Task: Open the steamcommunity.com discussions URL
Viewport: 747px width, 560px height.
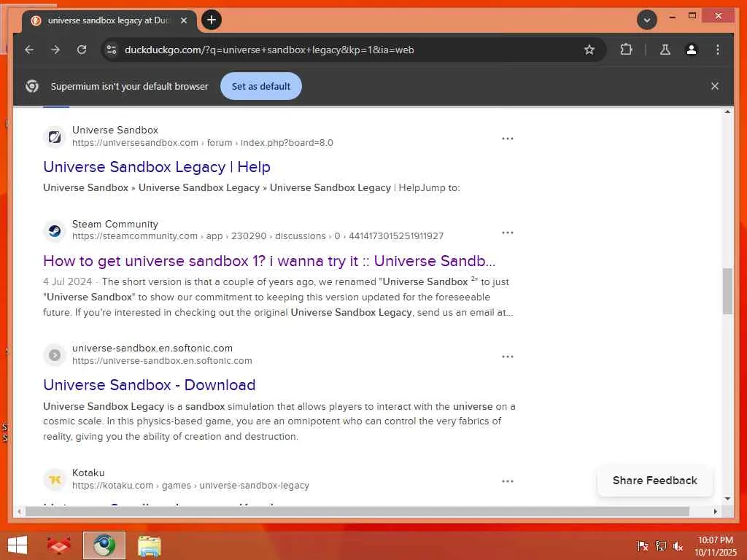Action: [x=258, y=236]
